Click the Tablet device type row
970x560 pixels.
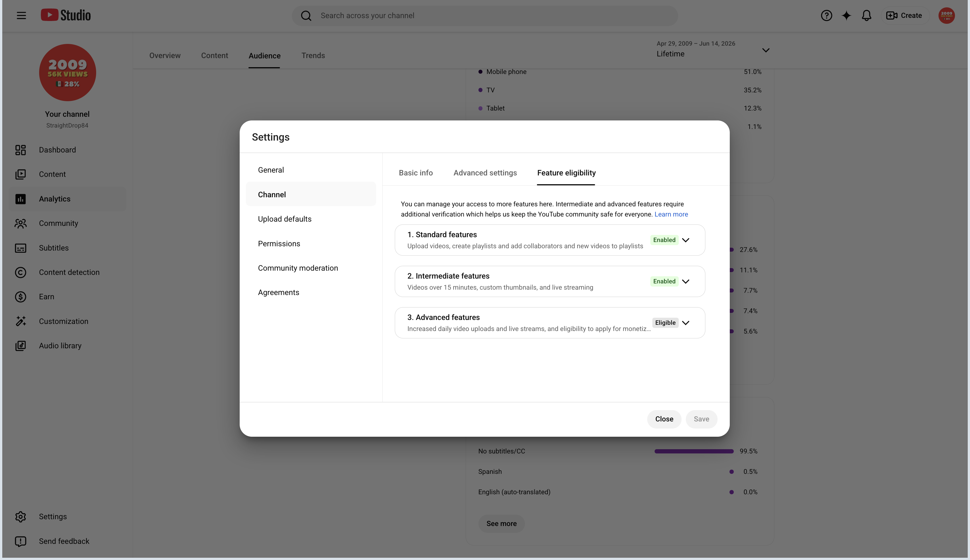click(x=619, y=109)
